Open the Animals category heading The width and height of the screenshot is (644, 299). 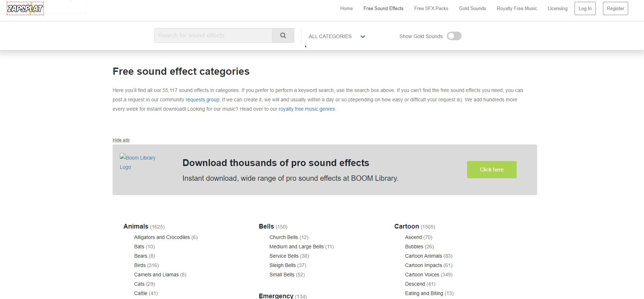tap(136, 226)
